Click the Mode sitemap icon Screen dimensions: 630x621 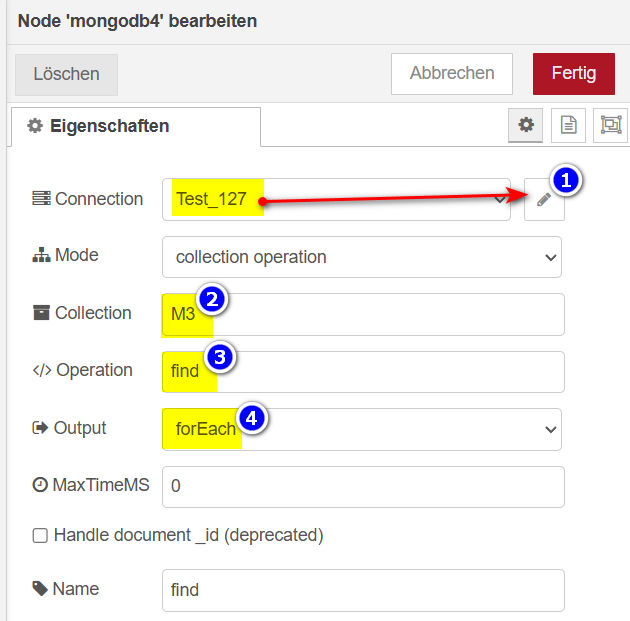tap(41, 255)
